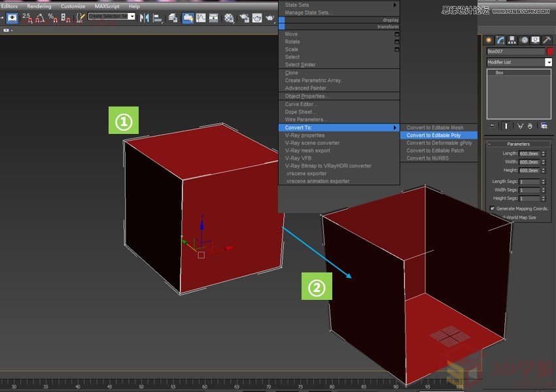Click the Scale settings box in quad menu
This screenshot has height=392, width=556.
[x=397, y=49]
